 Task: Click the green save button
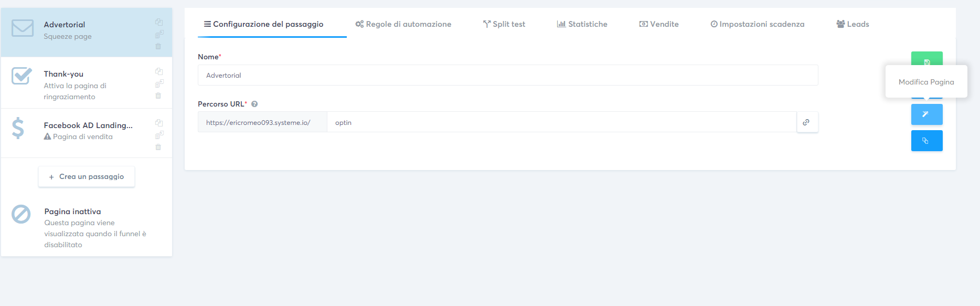[x=926, y=58]
